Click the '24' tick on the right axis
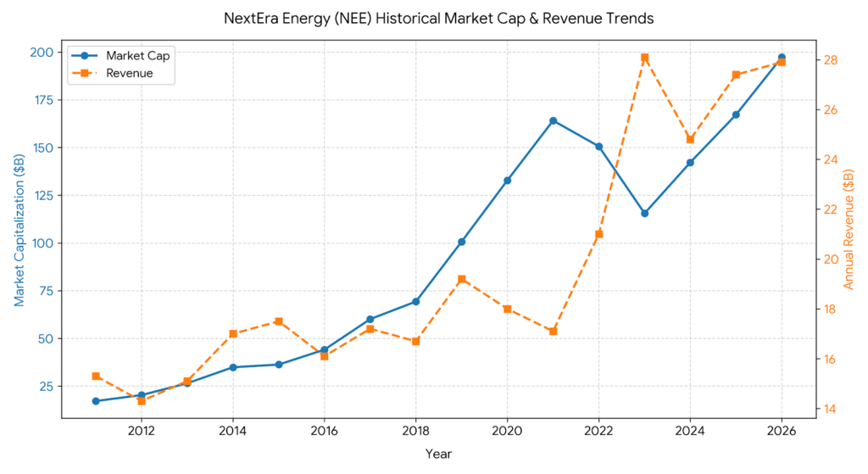This screenshot has width=868, height=474. point(831,160)
